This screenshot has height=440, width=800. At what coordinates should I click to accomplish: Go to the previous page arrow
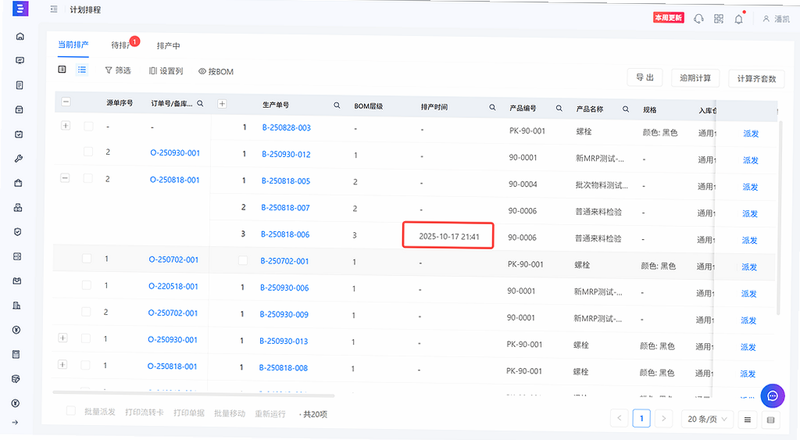click(619, 418)
